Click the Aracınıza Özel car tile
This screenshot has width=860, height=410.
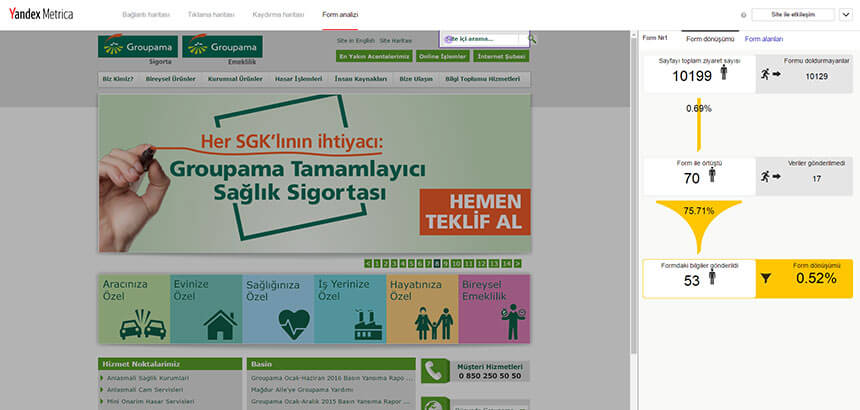point(134,309)
